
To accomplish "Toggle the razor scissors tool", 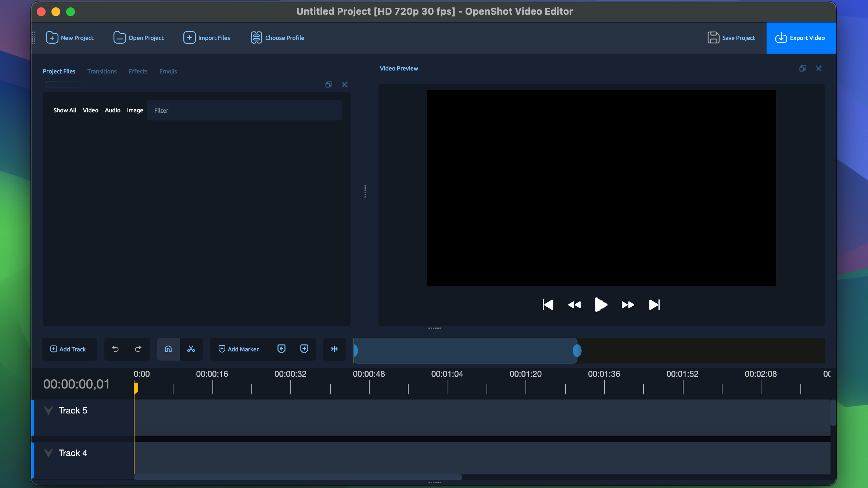I will pos(191,349).
